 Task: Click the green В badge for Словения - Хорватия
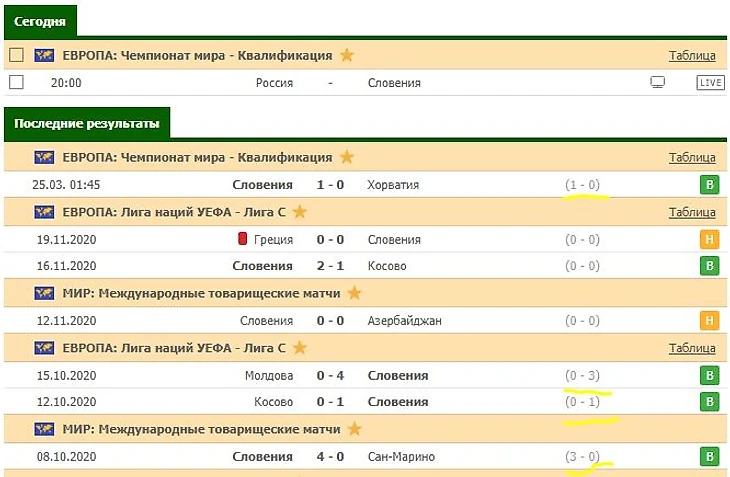click(709, 185)
